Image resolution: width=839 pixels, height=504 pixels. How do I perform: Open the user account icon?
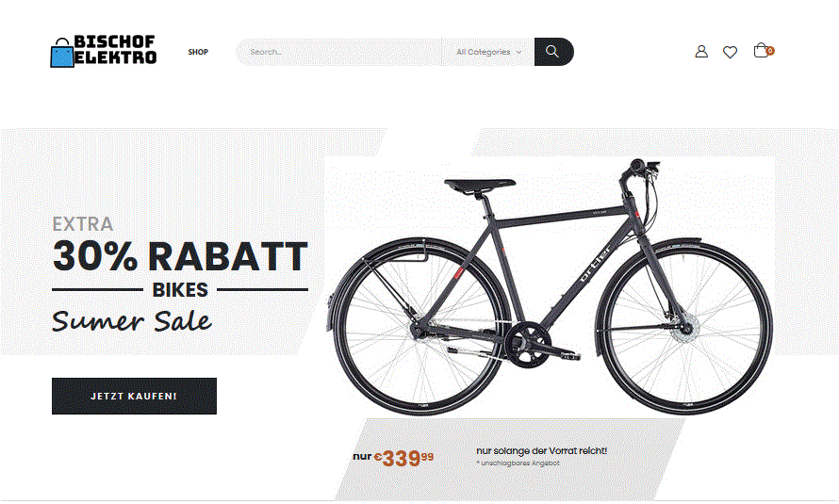(701, 52)
